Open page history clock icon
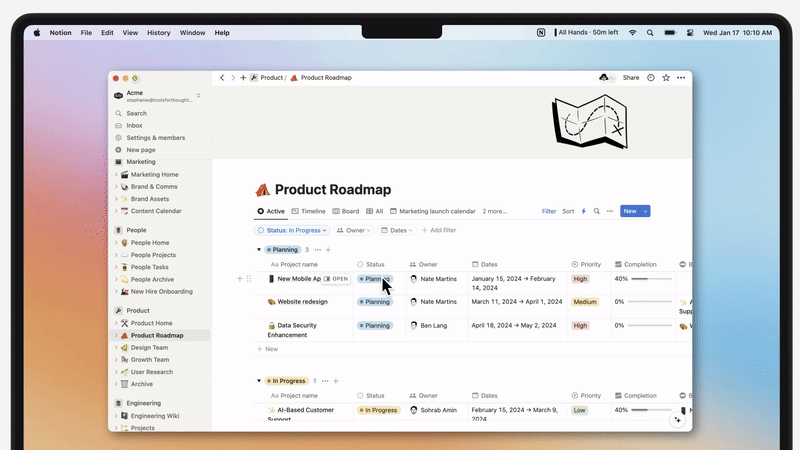The image size is (800, 450). tap(651, 77)
